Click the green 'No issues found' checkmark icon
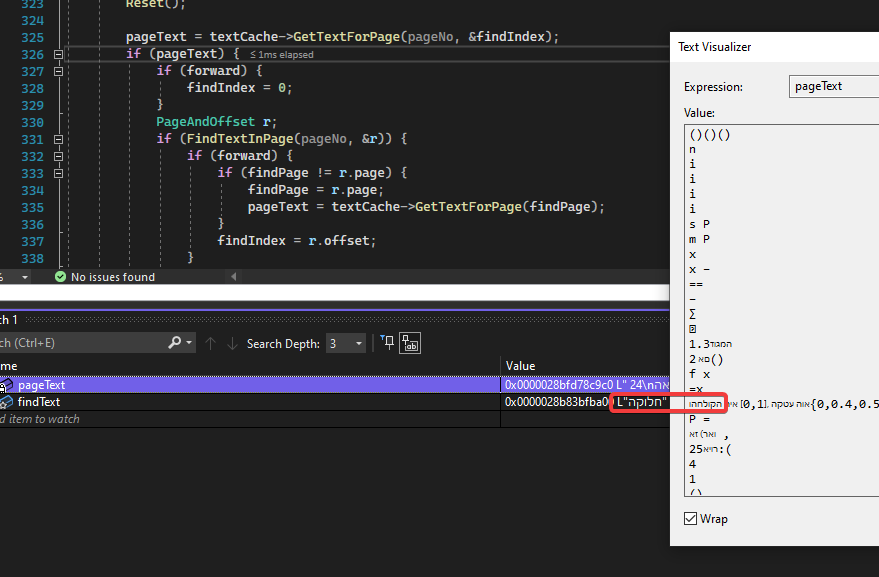The image size is (879, 577). tap(60, 277)
